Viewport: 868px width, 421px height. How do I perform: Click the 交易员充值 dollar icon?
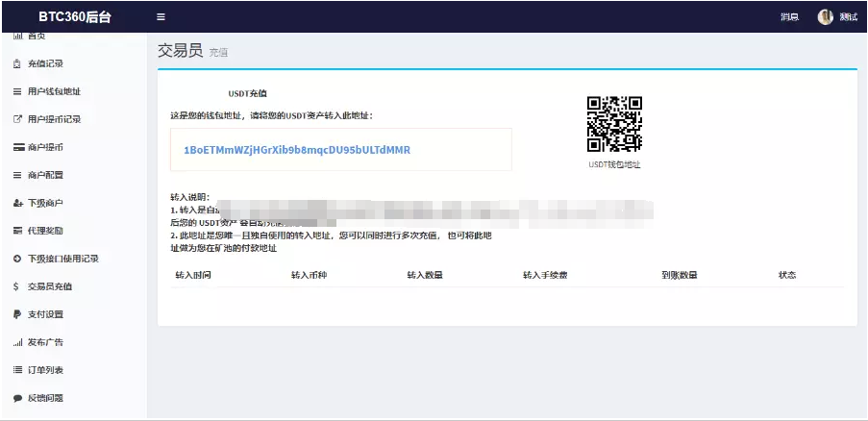tap(17, 286)
